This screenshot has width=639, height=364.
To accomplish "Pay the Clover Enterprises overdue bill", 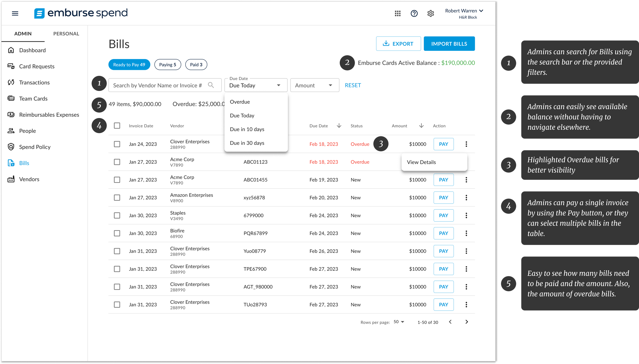I will (x=443, y=144).
